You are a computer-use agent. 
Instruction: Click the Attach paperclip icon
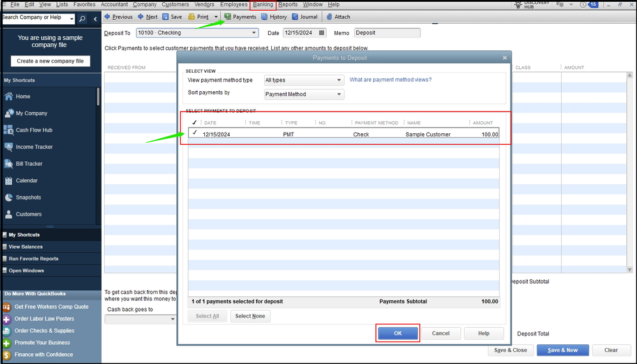click(x=329, y=17)
